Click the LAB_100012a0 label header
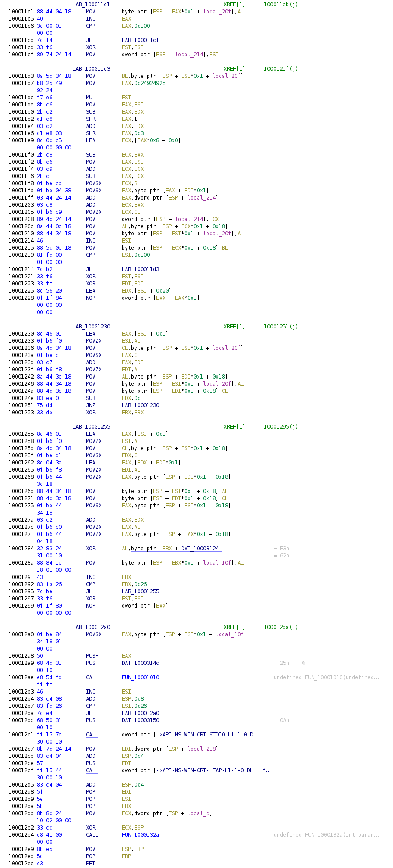This screenshot has height=868, width=393. tap(91, 627)
